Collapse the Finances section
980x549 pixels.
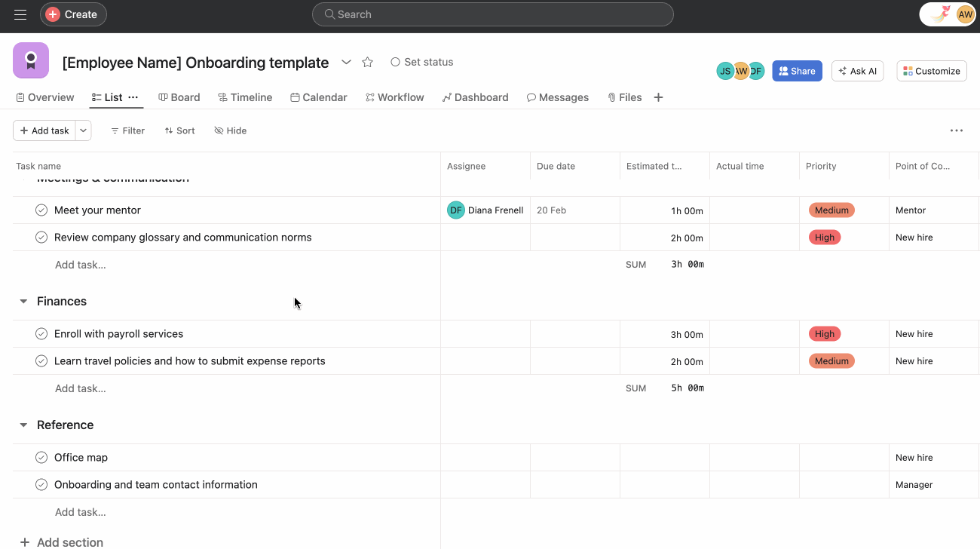[x=23, y=302]
